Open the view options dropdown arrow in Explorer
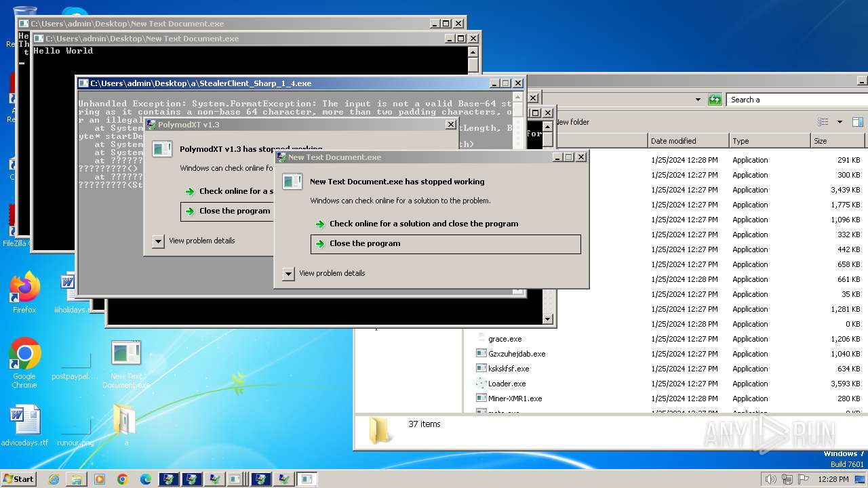Viewport: 868px width, 488px height. (x=840, y=122)
